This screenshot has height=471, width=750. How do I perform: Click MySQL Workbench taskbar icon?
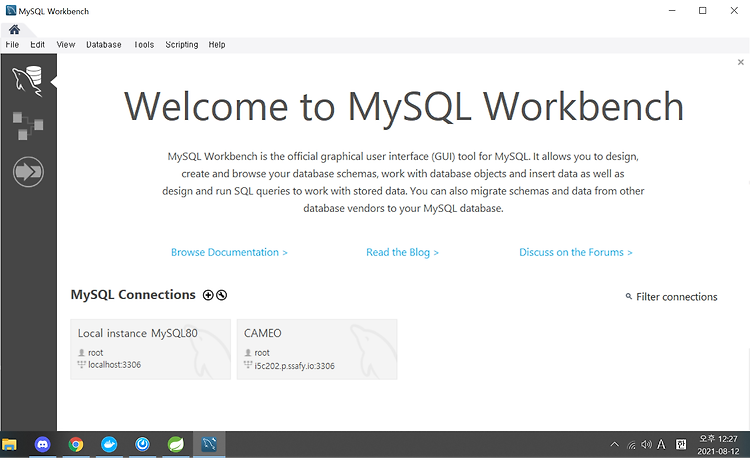(209, 445)
